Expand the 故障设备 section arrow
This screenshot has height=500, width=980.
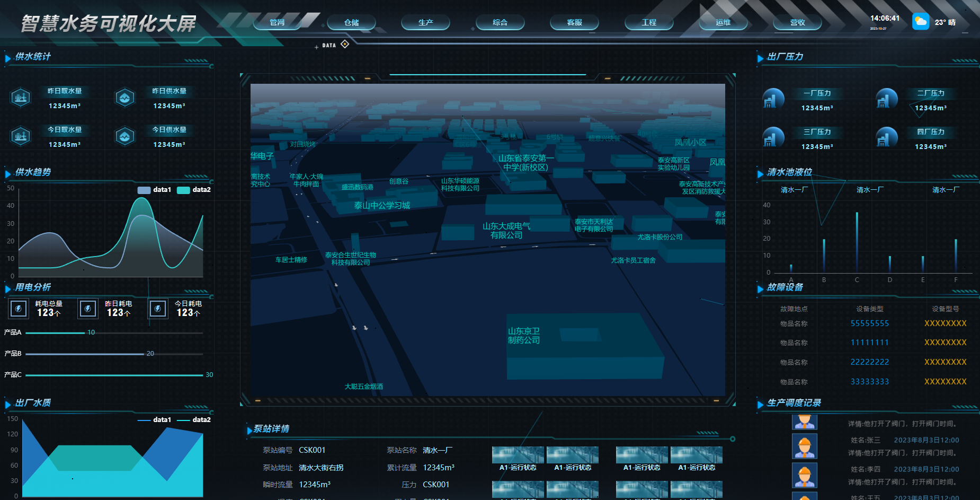pos(760,288)
